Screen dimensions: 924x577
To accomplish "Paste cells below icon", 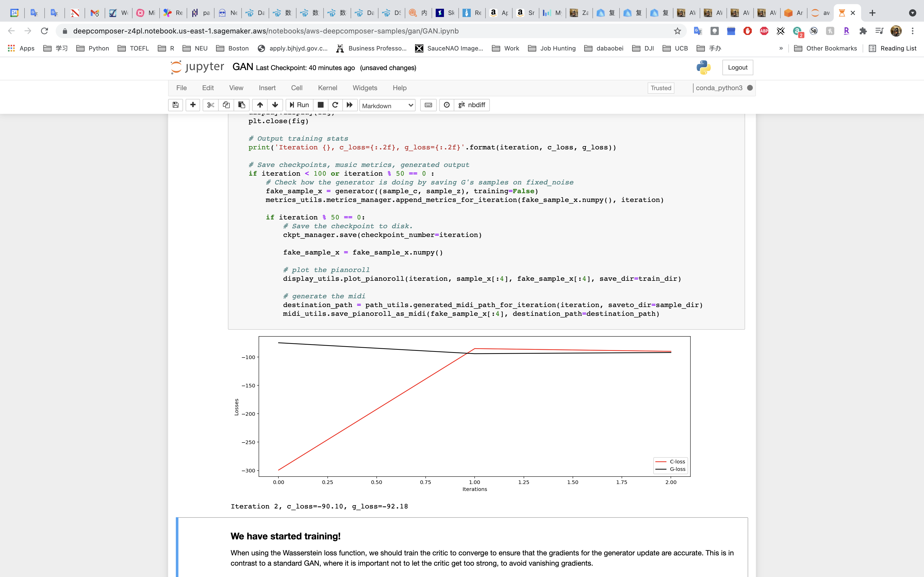I will [242, 105].
